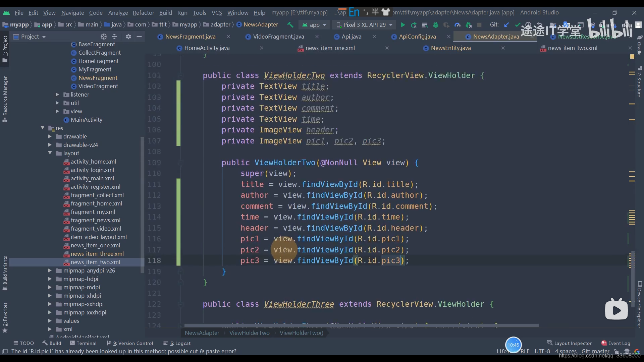
Task: Click the editor horizontal scrollbar
Action: click(x=361, y=325)
